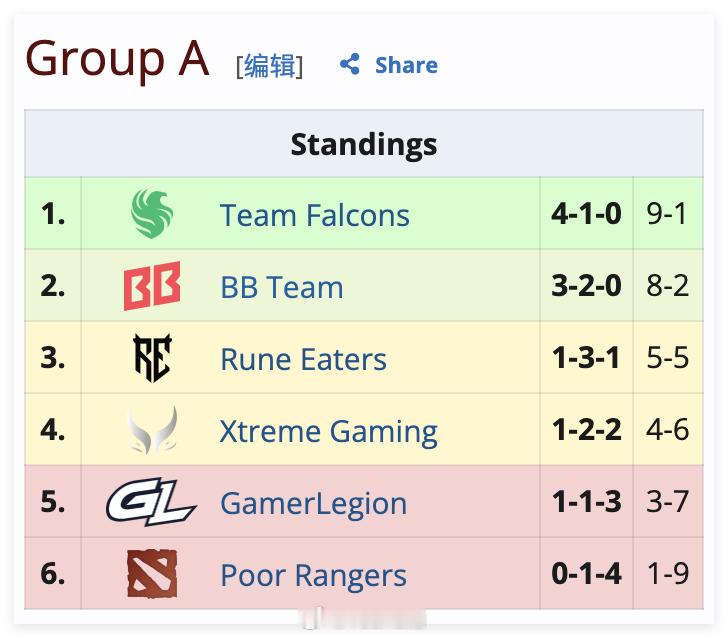Click the Xtreme Gaming wings logo
This screenshot has width=728, height=638.
coord(152,430)
